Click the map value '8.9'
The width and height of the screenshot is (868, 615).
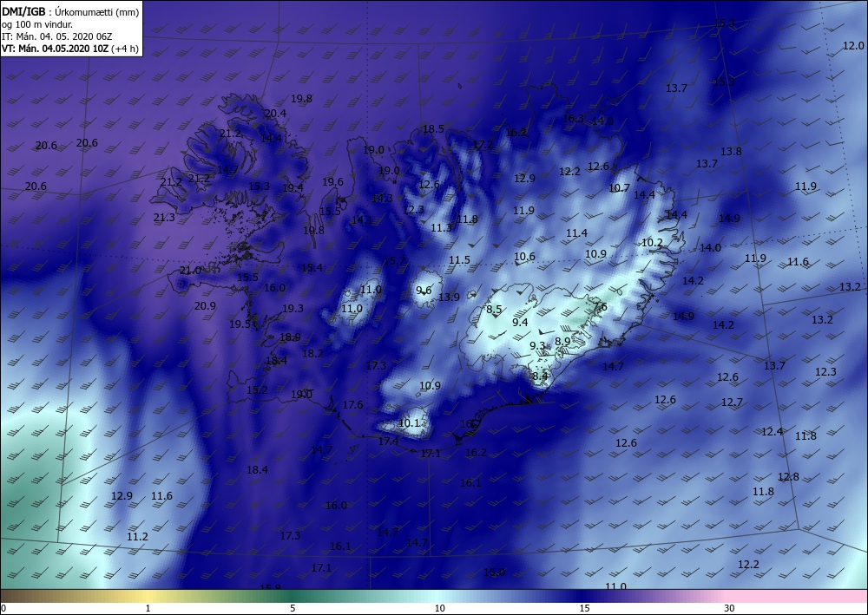(563, 342)
